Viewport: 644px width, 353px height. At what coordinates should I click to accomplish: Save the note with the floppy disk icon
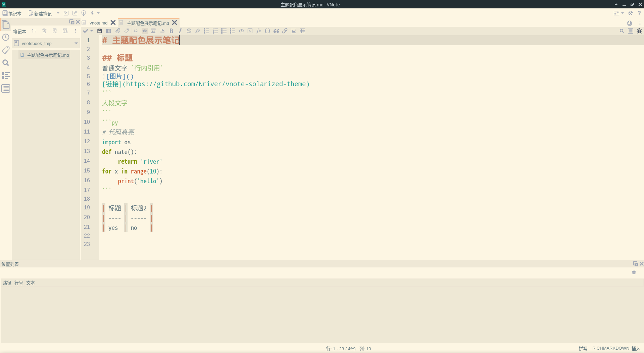coord(100,31)
